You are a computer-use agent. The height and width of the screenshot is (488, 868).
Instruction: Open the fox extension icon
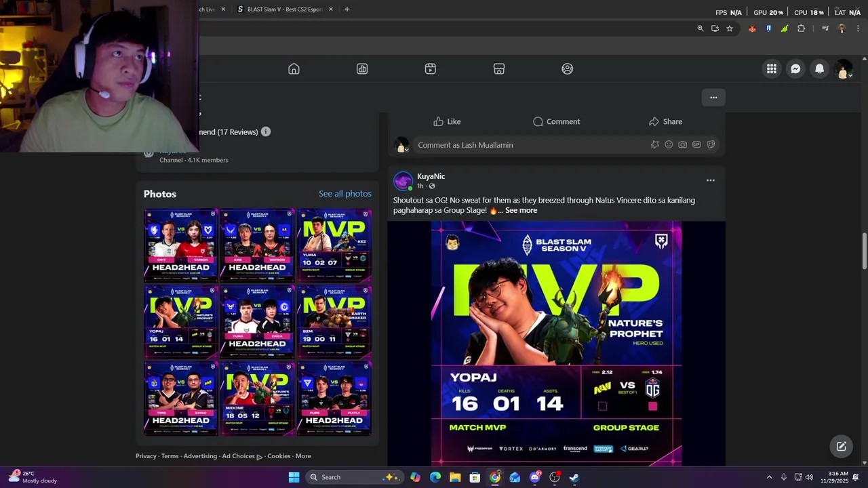[752, 28]
